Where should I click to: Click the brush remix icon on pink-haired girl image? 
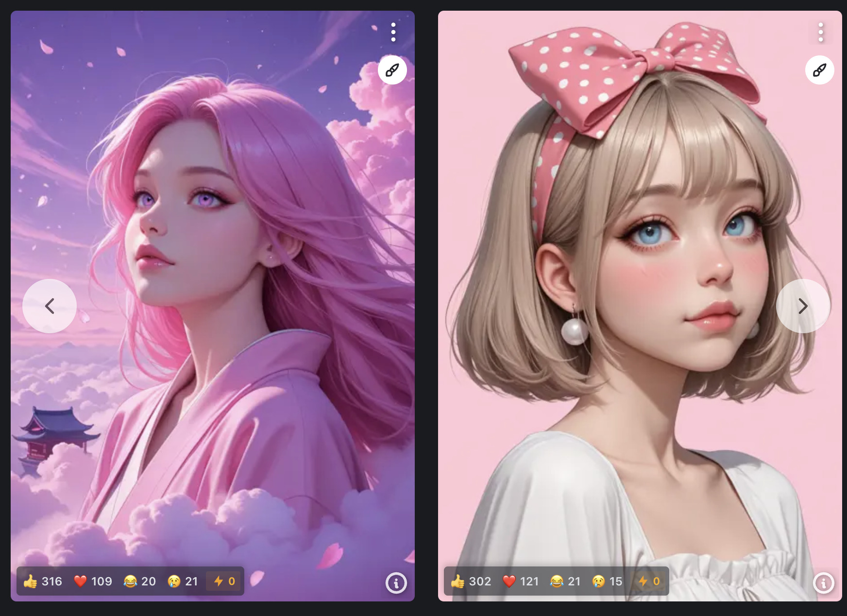(x=392, y=70)
